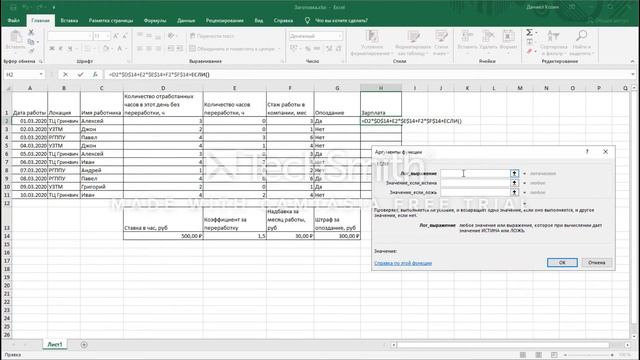
Task: Click the Значение_если_истина input field
Action: click(x=475, y=183)
